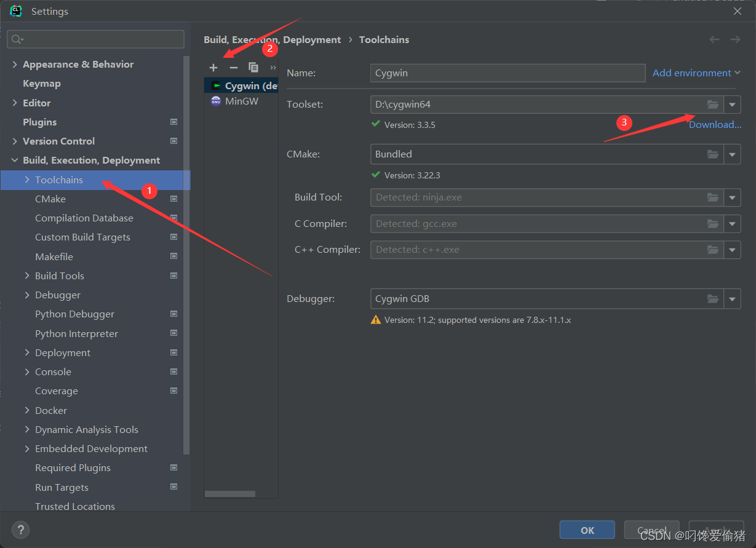Click project-level icon beside Build Tools
756x548 pixels.
pos(173,276)
